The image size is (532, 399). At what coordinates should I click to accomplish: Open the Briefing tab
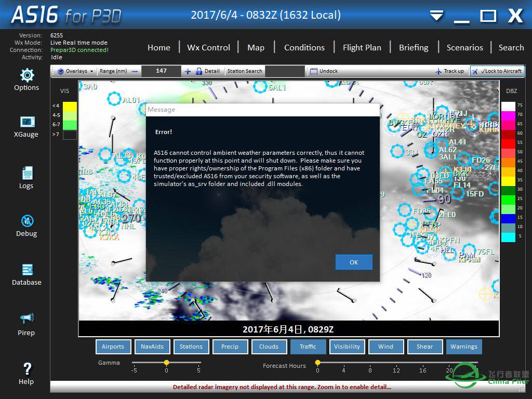click(x=414, y=47)
